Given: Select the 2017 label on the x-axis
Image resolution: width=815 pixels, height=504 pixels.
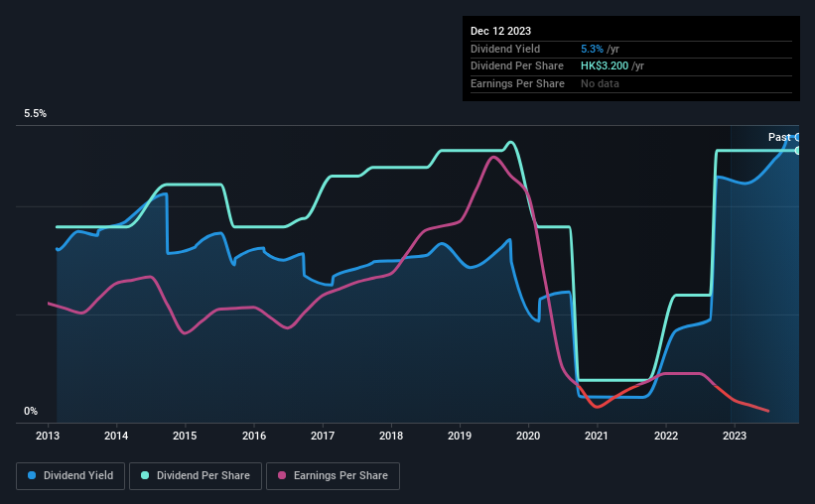Looking at the screenshot, I should tap(323, 436).
